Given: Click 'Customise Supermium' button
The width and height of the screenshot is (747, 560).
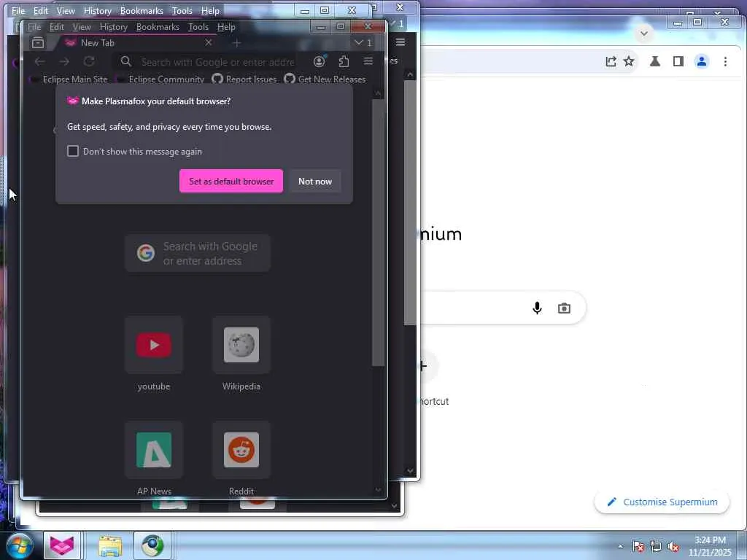Looking at the screenshot, I should tap(662, 502).
